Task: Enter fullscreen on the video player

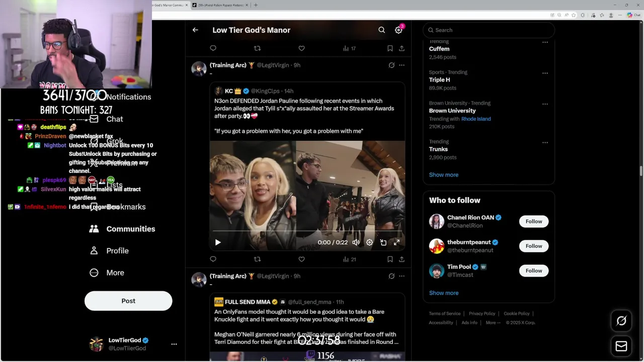Action: (396, 242)
